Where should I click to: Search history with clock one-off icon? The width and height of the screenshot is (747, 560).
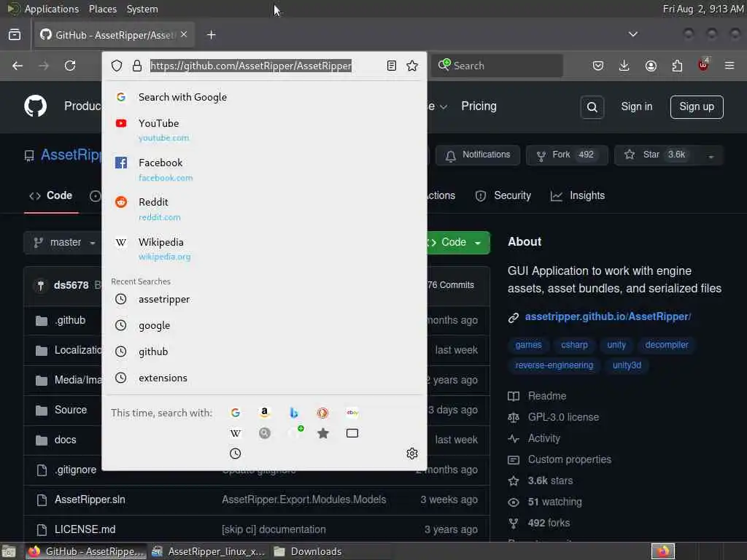click(236, 454)
